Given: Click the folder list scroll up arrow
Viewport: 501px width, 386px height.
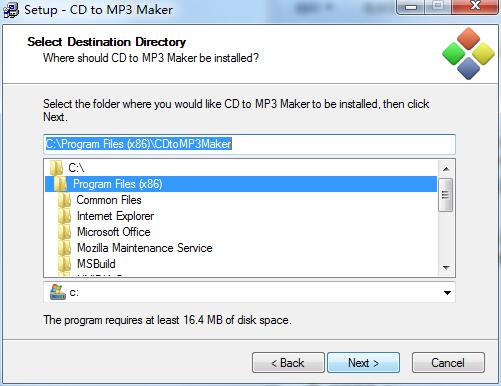Looking at the screenshot, I should (x=446, y=169).
